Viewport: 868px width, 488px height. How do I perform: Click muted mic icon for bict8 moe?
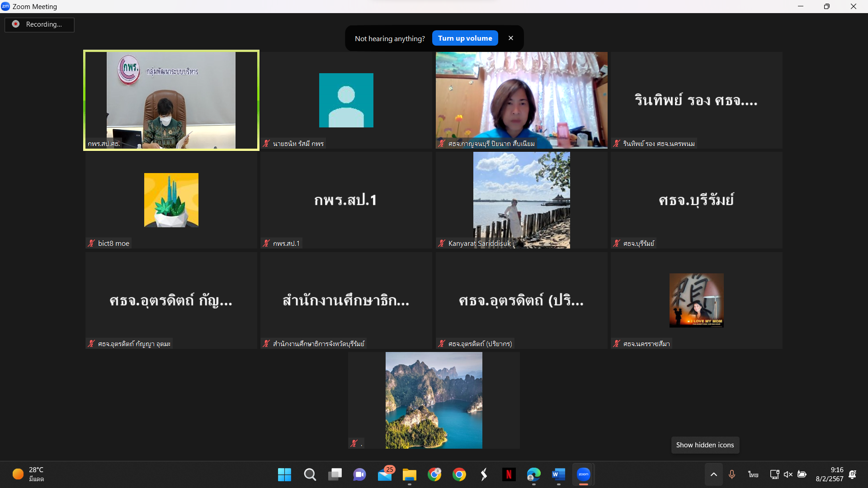click(x=91, y=243)
